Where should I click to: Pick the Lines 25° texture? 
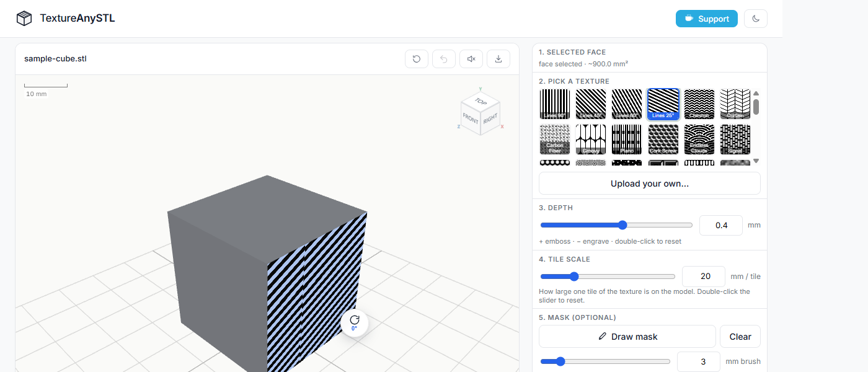click(663, 104)
